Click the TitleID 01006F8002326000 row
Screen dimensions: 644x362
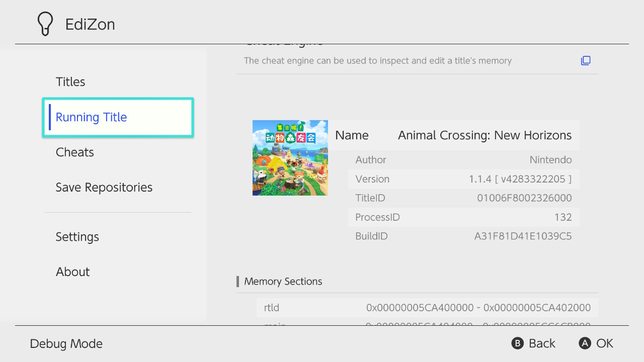pyautogui.click(x=463, y=198)
